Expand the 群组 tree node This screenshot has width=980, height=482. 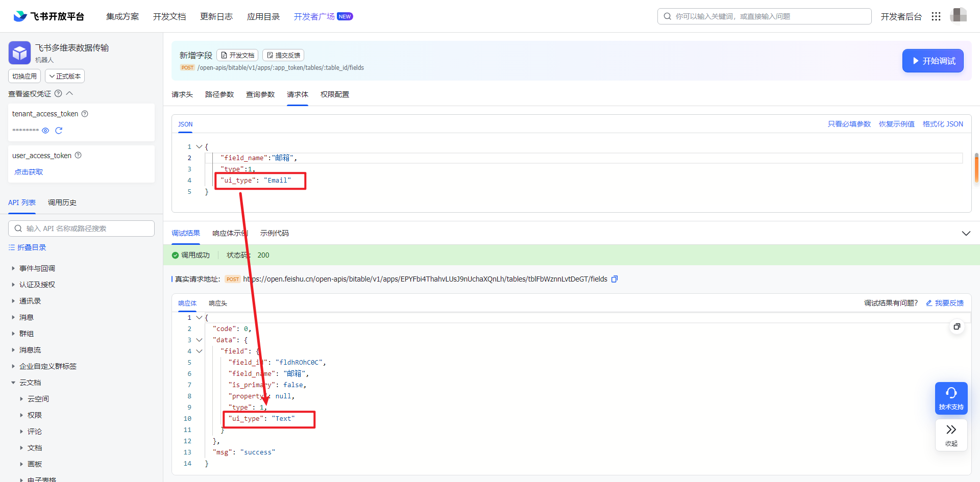[13, 334]
